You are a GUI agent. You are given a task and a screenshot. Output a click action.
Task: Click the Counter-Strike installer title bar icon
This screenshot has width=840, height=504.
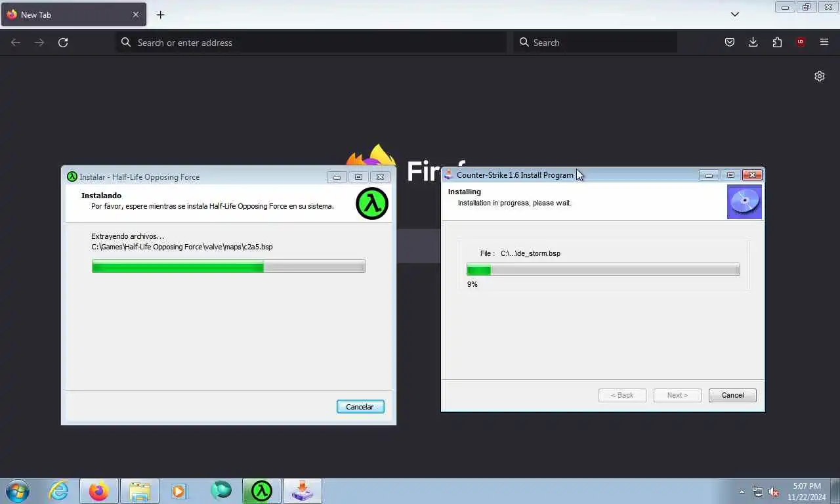[449, 175]
